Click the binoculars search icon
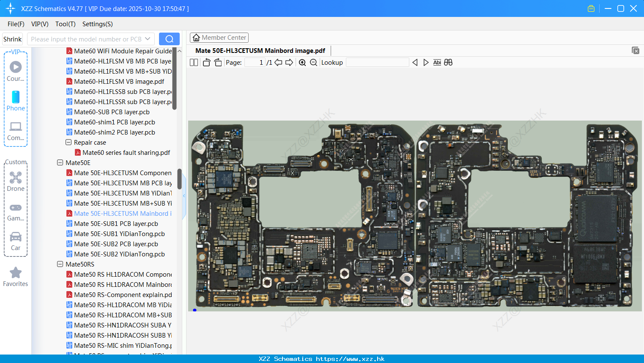This screenshot has height=363, width=644. pos(448,63)
